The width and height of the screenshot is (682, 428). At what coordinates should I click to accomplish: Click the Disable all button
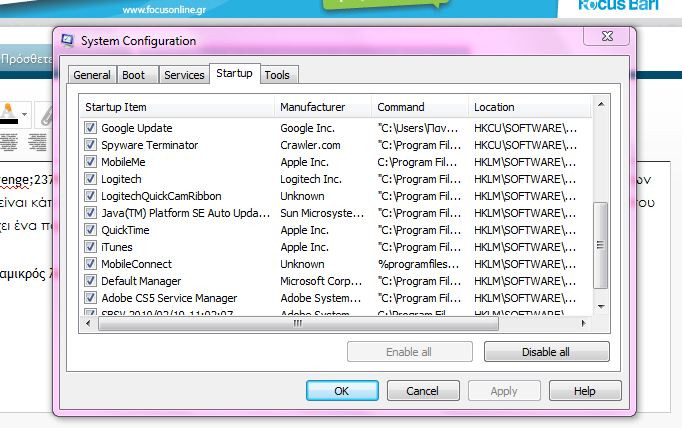(547, 351)
